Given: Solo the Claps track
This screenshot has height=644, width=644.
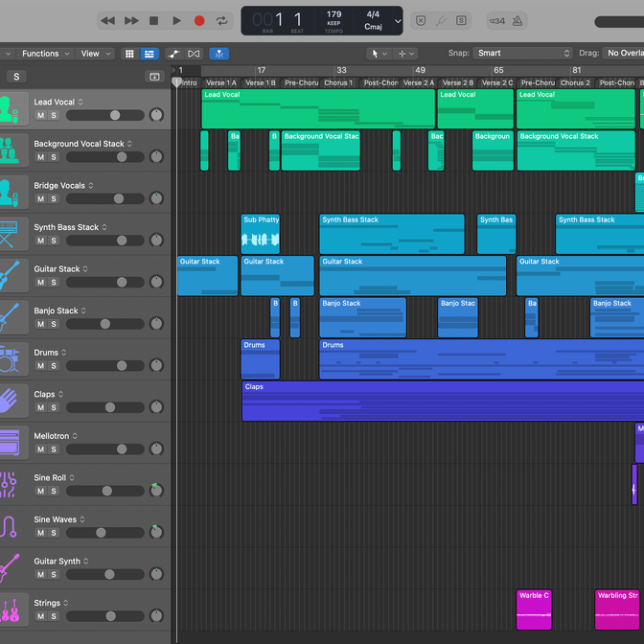Looking at the screenshot, I should [x=54, y=407].
